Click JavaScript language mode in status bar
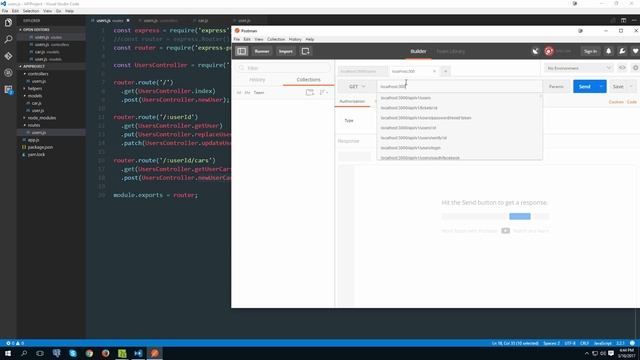The image size is (640, 360). pyautogui.click(x=602, y=343)
